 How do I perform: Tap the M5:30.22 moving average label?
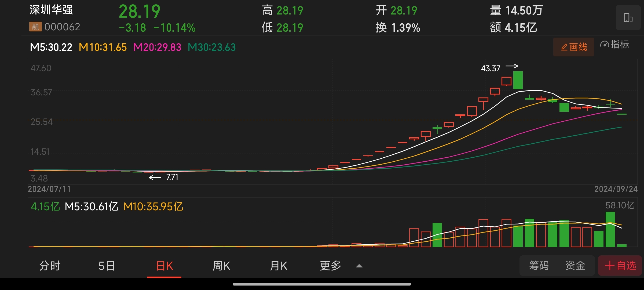[51, 47]
